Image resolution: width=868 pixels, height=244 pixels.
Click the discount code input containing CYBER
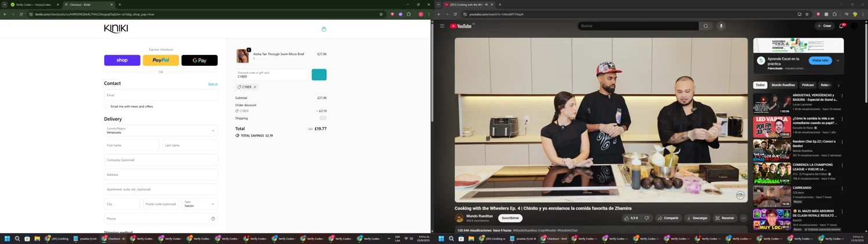pyautogui.click(x=272, y=75)
